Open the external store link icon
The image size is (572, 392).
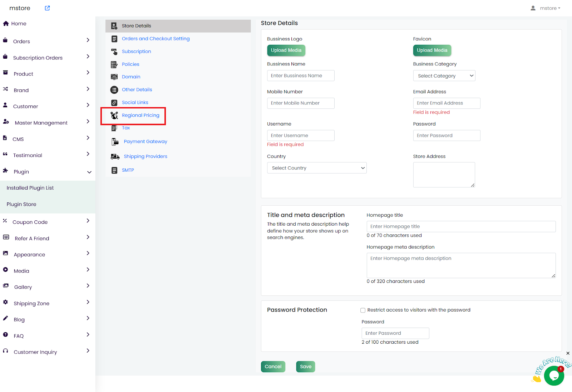(x=47, y=8)
